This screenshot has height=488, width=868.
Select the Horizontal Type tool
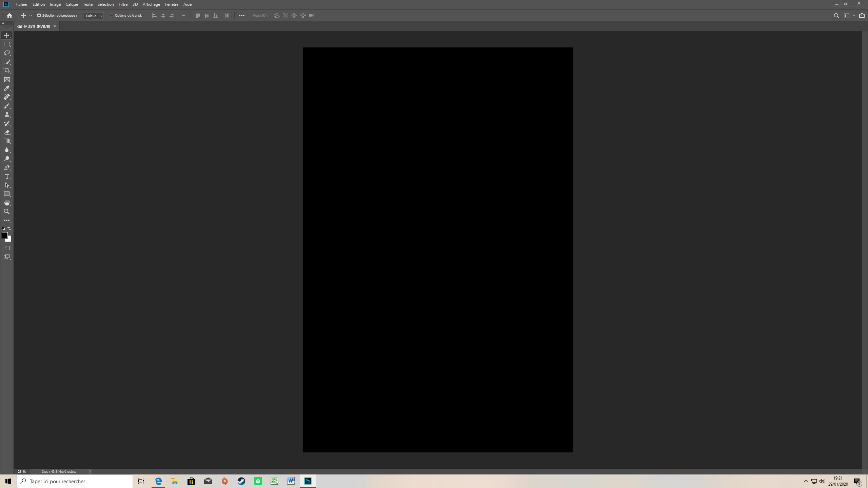point(7,176)
